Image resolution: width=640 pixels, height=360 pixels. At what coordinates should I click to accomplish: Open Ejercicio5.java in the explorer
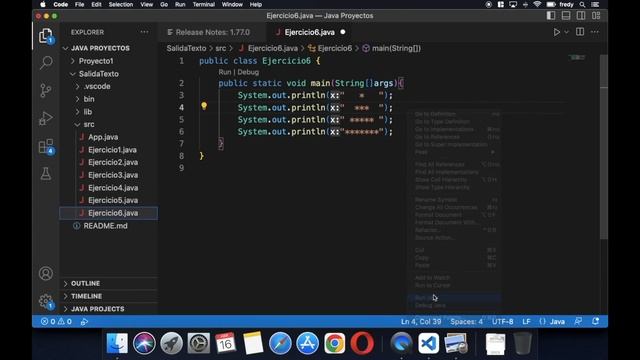tap(113, 200)
